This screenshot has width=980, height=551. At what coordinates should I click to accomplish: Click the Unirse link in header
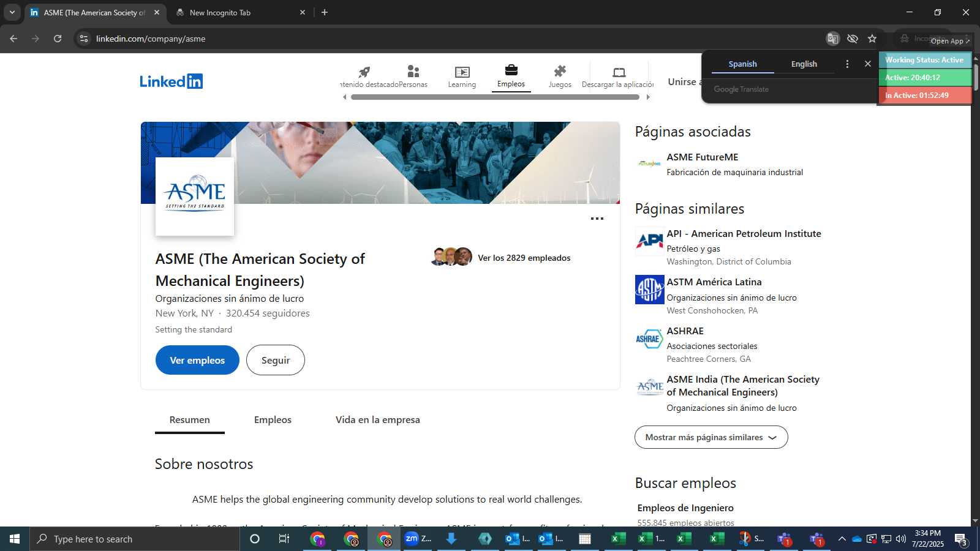pos(684,82)
